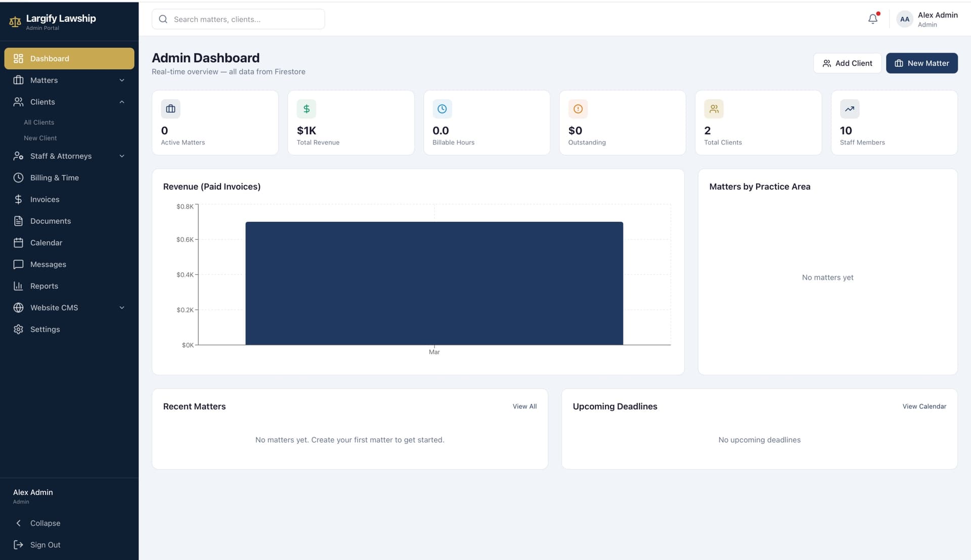The height and width of the screenshot is (560, 971).
Task: Open the Invoices section from the sidebar
Action: (x=45, y=199)
